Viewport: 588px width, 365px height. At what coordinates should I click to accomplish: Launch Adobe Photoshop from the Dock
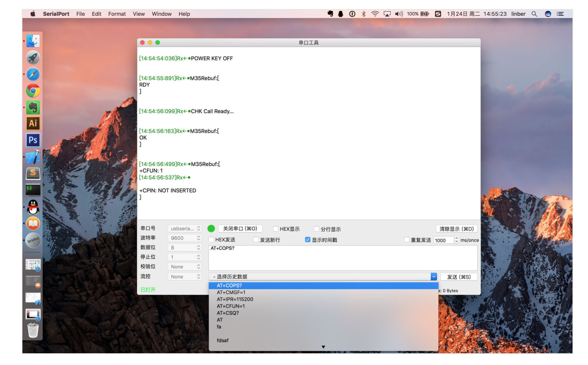tap(33, 140)
